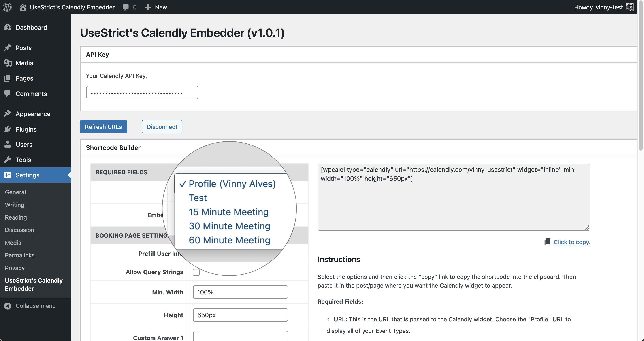The width and height of the screenshot is (644, 341).
Task: Click the copy clipboard icon
Action: [548, 242]
